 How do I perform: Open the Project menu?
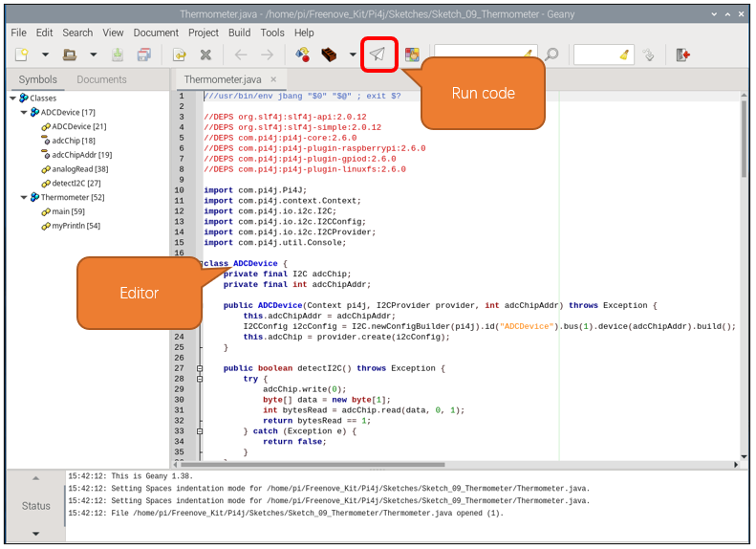click(x=204, y=33)
